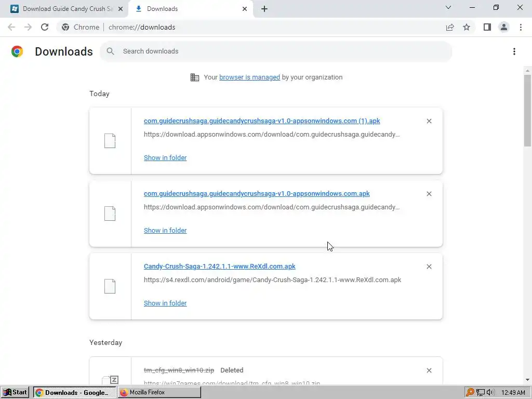
Task: Close the Downloads tab
Action: coord(245,9)
